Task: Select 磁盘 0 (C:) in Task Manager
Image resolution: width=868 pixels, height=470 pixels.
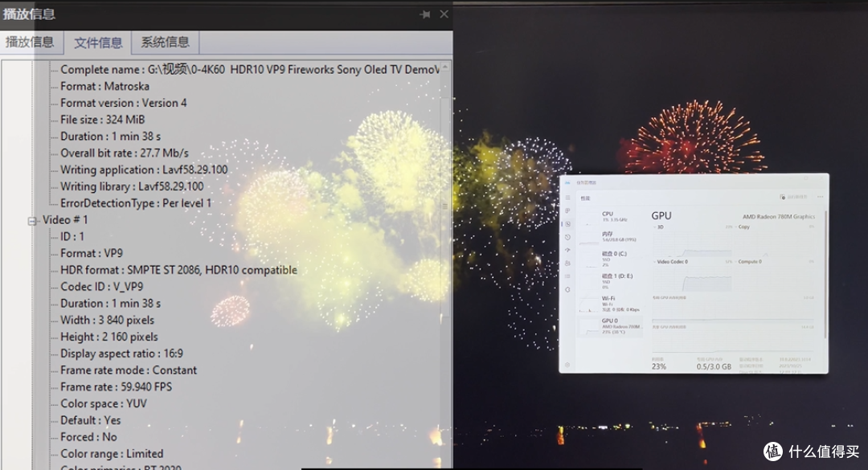Action: tap(611, 259)
